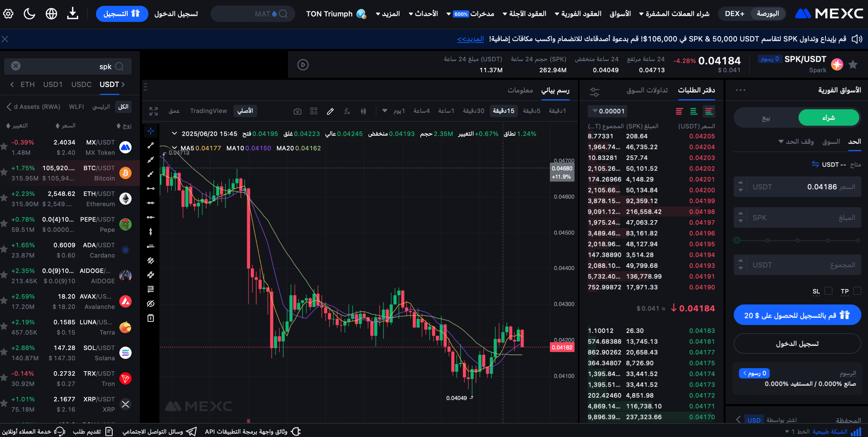Clear the spk search field

16,66
